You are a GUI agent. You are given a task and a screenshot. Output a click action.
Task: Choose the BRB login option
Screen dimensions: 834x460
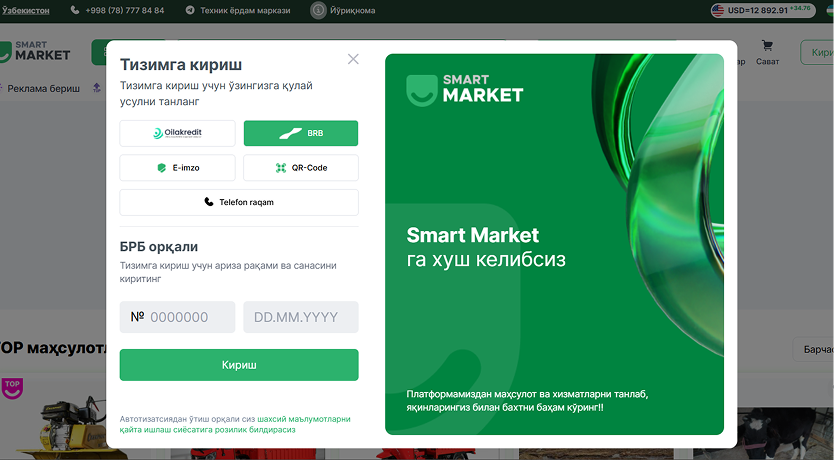pyautogui.click(x=301, y=133)
